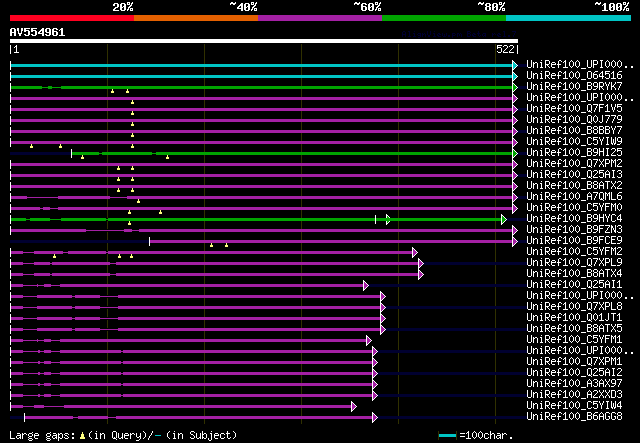Open the UniRef100_O64516 hit label

pyautogui.click(x=574, y=76)
